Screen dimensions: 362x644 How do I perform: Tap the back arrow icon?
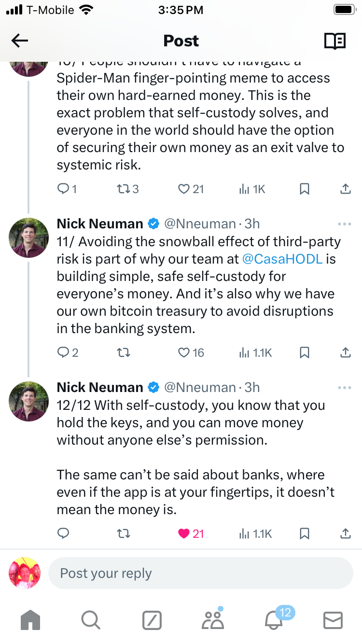(x=20, y=41)
